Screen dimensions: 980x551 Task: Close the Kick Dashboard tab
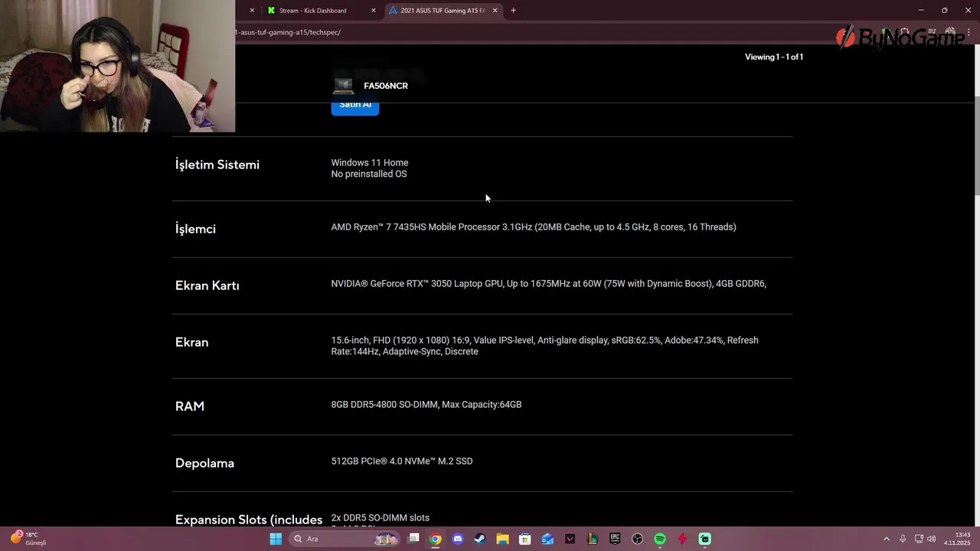click(374, 11)
